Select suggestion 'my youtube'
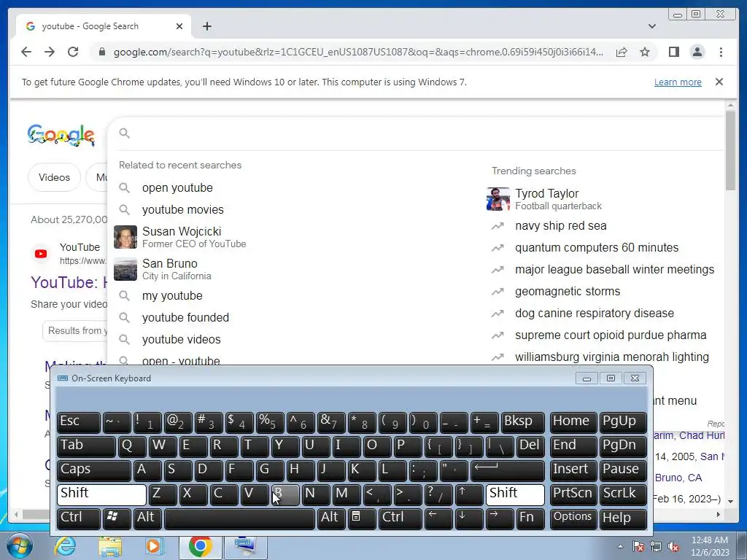The width and height of the screenshot is (747, 560). coord(172,296)
